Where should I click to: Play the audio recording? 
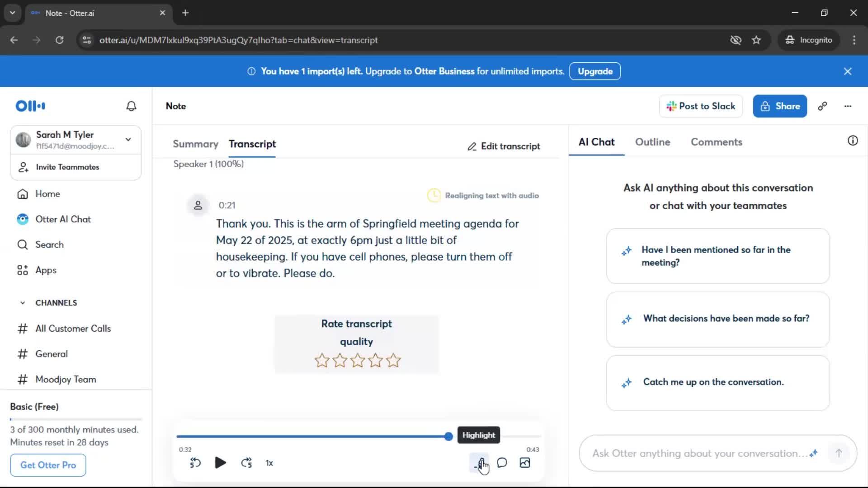click(x=221, y=463)
